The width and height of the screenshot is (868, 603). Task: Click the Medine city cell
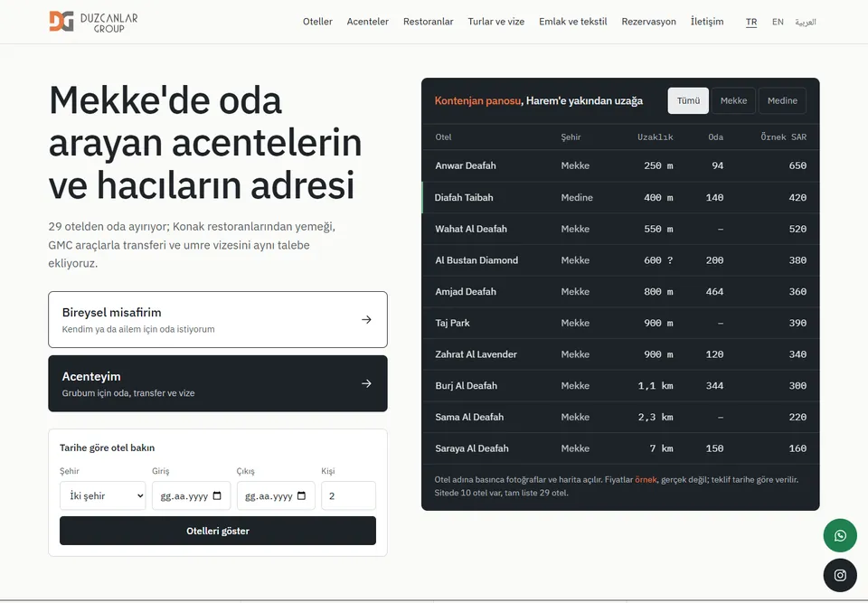(576, 197)
